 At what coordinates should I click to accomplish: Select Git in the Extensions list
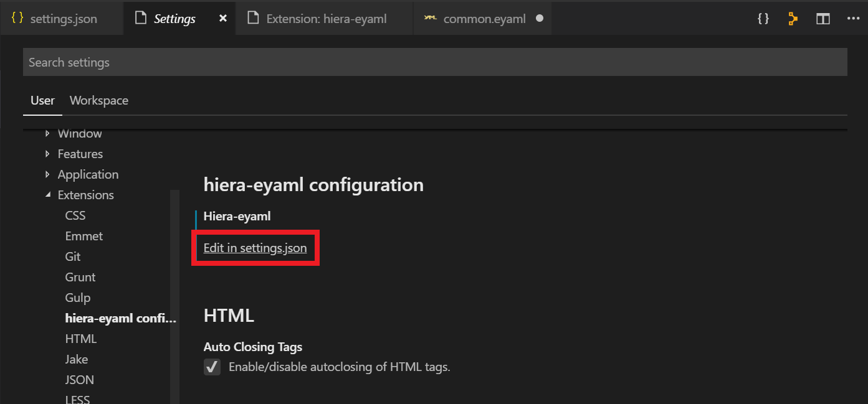click(x=72, y=256)
